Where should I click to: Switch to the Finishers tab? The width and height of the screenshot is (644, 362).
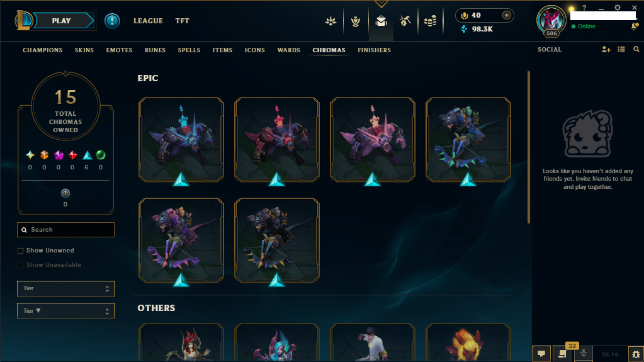pos(374,50)
